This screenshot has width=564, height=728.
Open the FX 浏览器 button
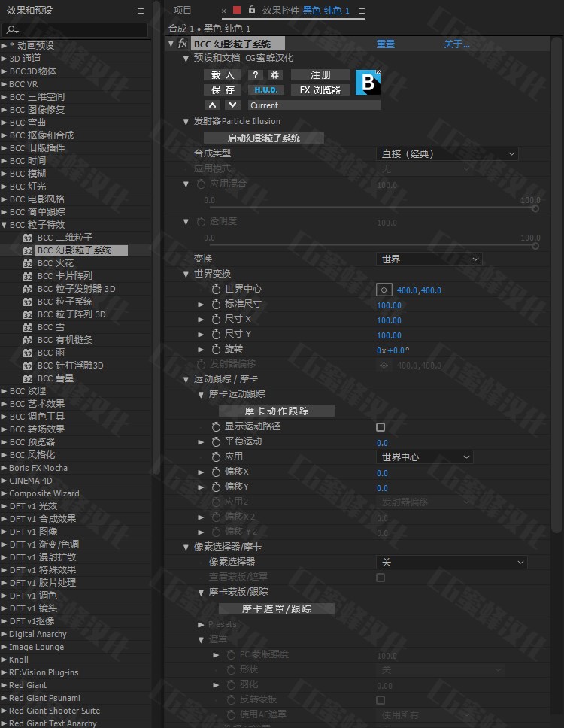click(x=320, y=90)
